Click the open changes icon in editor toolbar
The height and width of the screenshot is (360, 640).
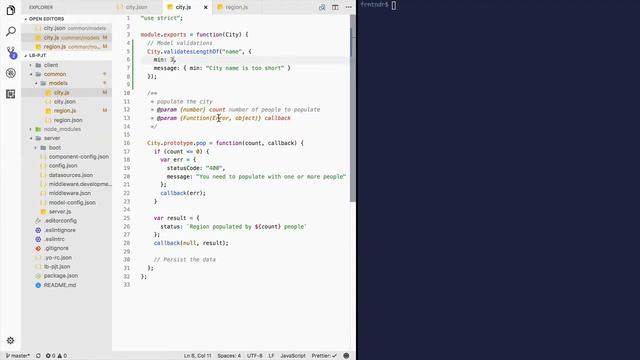pos(322,7)
